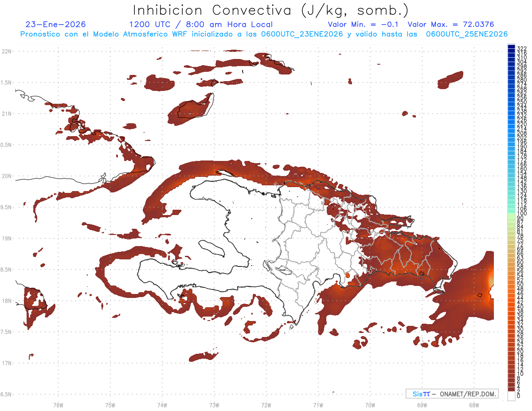Click the "21N" latitude label
The image size is (532, 411).
(x=6, y=114)
